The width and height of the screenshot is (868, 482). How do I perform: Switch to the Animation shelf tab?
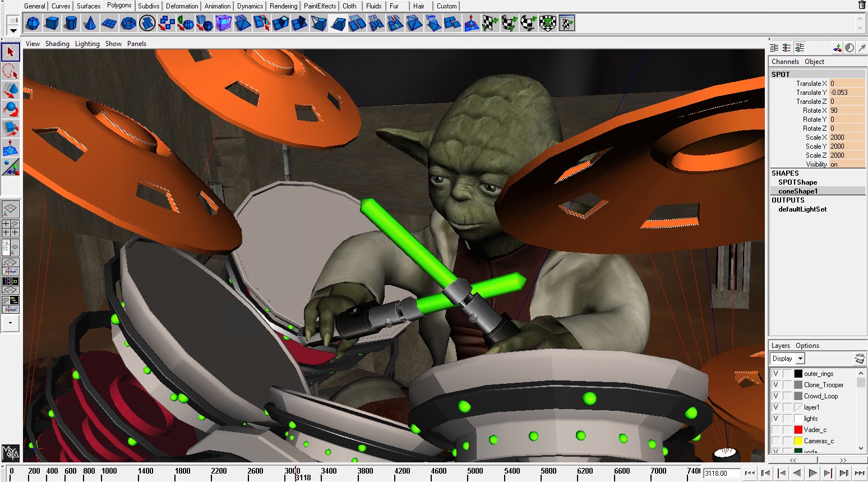tap(218, 6)
